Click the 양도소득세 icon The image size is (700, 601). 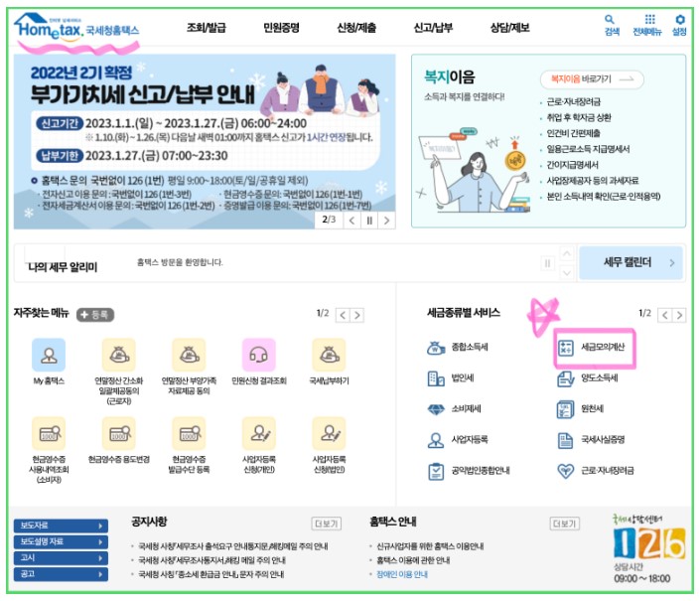[x=566, y=378]
